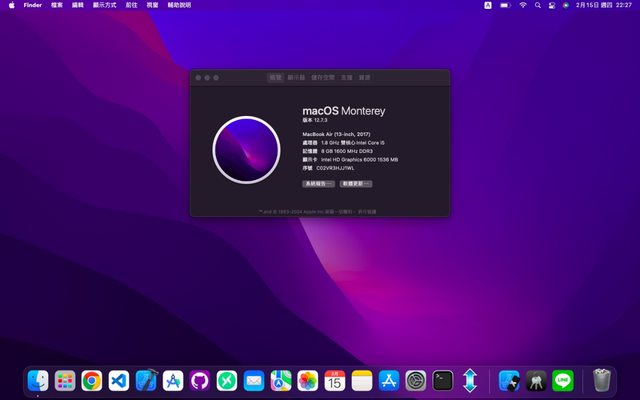Launch LINE from the Dock

[563, 380]
